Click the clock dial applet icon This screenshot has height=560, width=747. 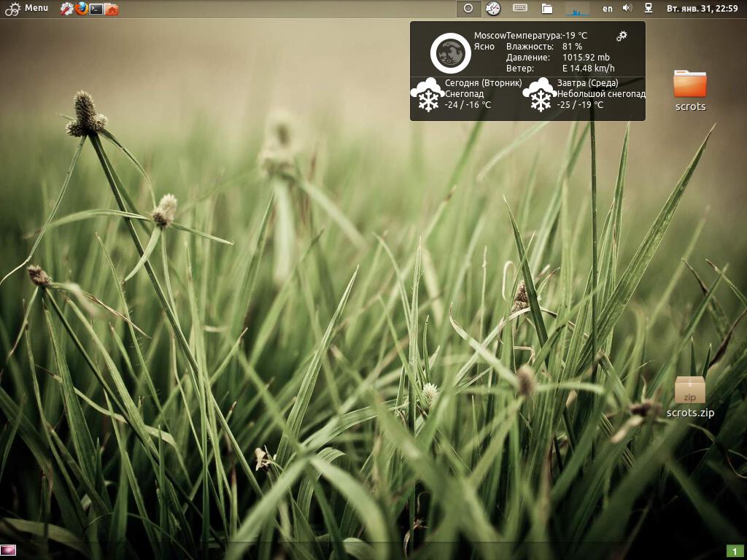pyautogui.click(x=493, y=9)
